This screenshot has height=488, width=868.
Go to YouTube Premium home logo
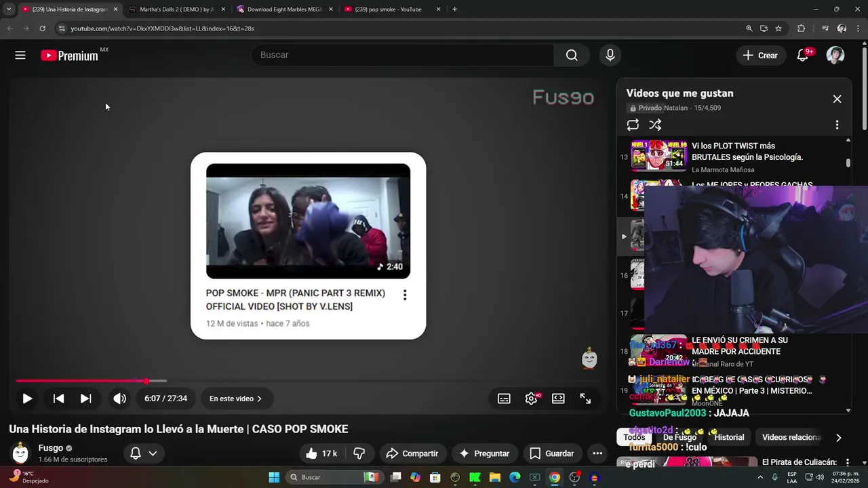click(x=69, y=56)
